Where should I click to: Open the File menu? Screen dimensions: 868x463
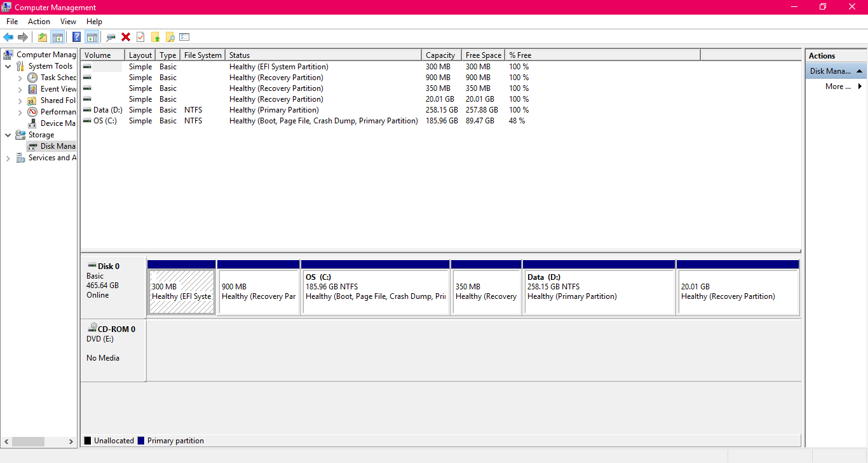(12, 22)
